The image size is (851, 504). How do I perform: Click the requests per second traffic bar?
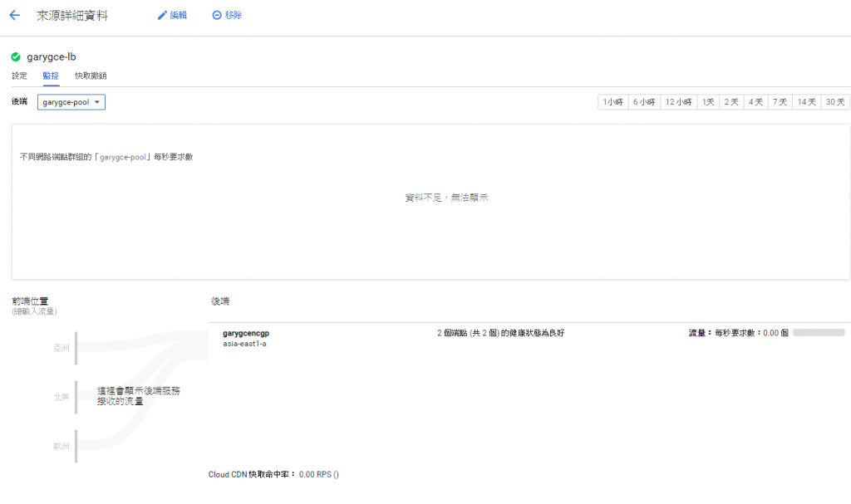[x=819, y=333]
